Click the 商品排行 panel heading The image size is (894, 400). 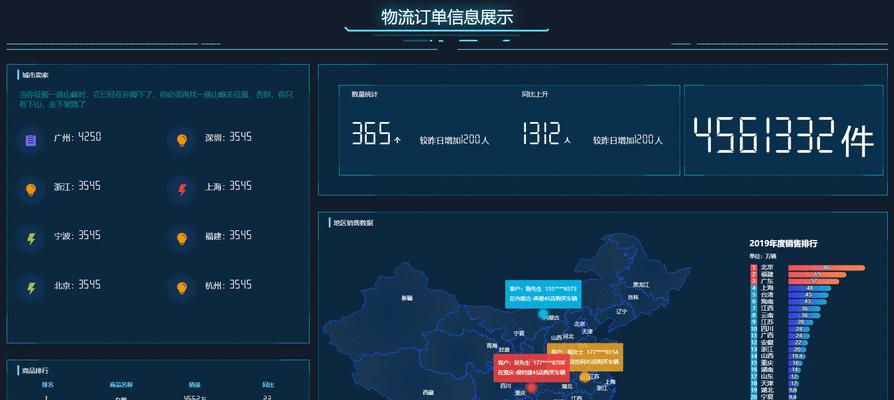35,370
